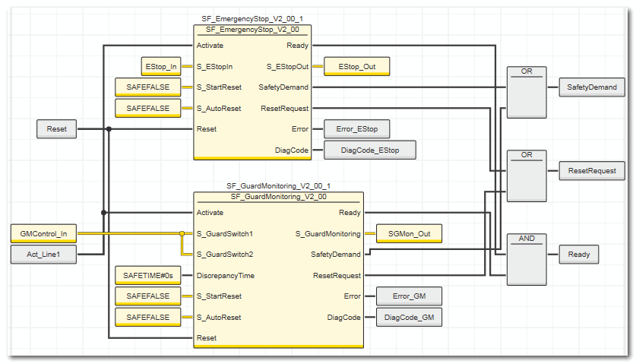636x364 pixels.
Task: Select the SF_GuardMonitoring_V2_00_1 instance name label
Action: 278,185
